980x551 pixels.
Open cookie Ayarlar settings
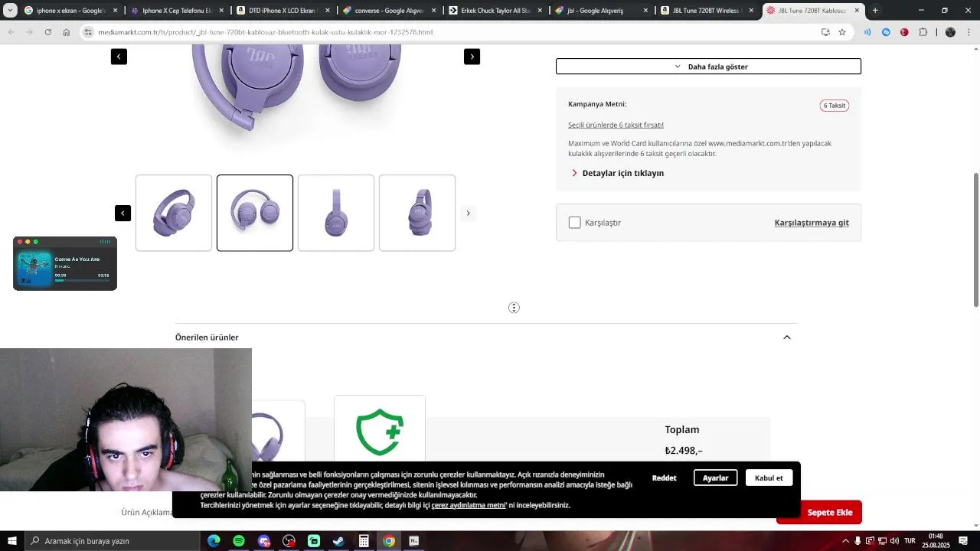715,478
